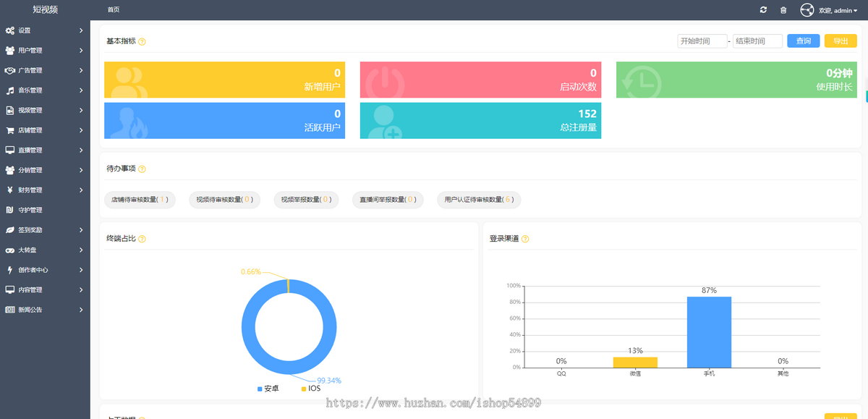Expand the 签到奖励 submenu arrow
The height and width of the screenshot is (419, 868).
(81, 230)
